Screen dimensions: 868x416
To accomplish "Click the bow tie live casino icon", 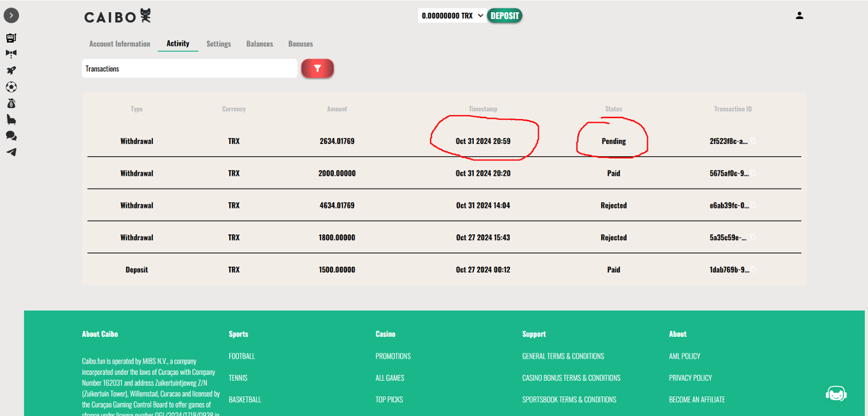I will [11, 53].
